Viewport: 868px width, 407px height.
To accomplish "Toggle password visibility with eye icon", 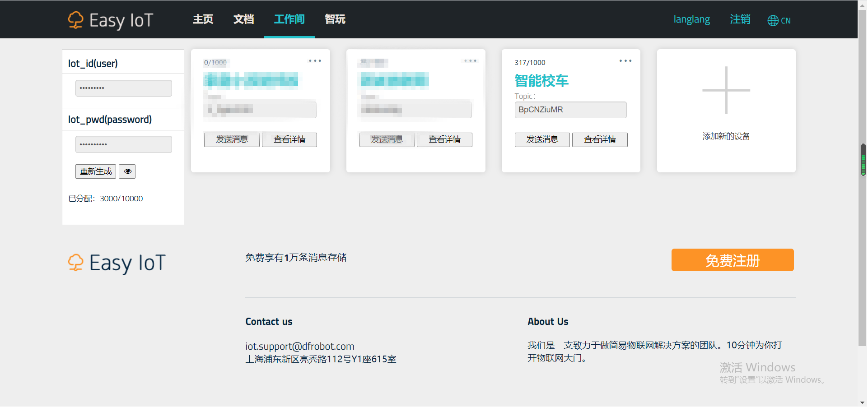I will tap(127, 171).
